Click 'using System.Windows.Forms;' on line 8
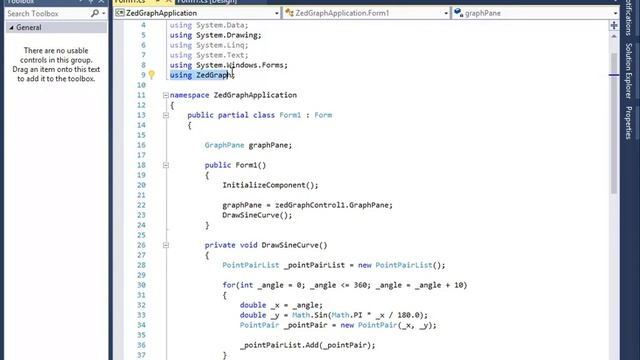 tap(229, 65)
